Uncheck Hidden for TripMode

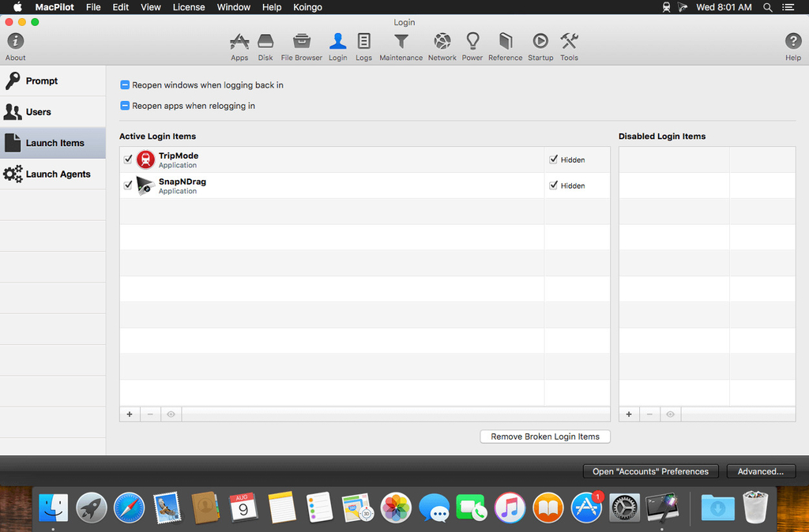tap(553, 159)
